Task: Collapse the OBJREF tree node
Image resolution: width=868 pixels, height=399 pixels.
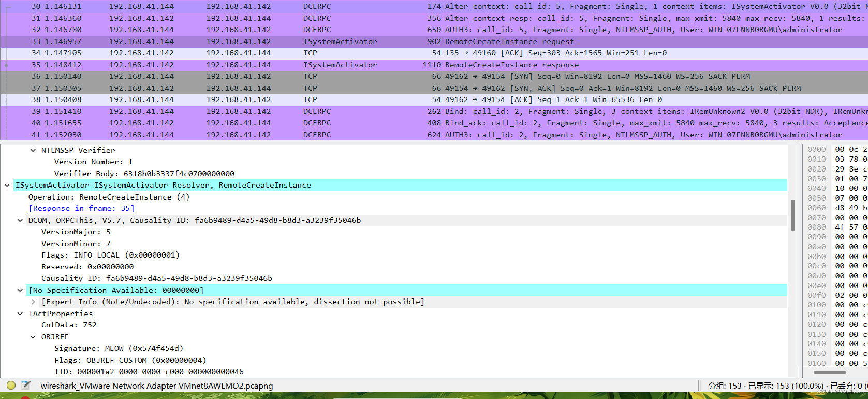Action: pos(33,337)
